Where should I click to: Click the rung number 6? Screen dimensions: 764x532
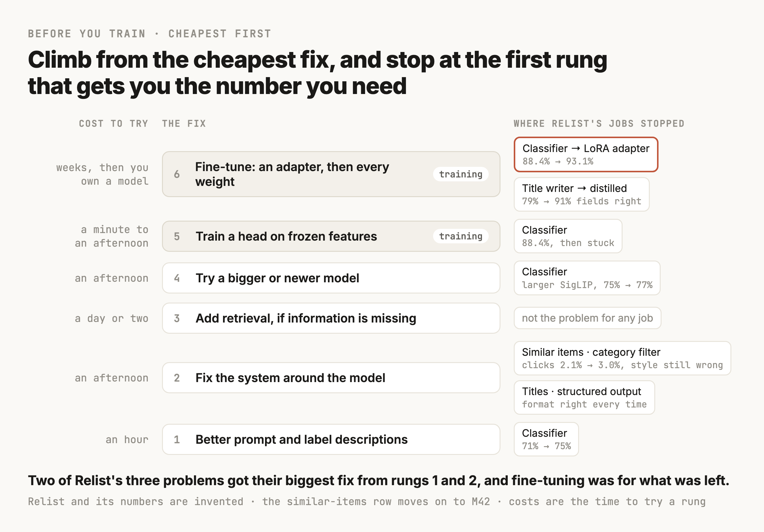click(x=177, y=174)
